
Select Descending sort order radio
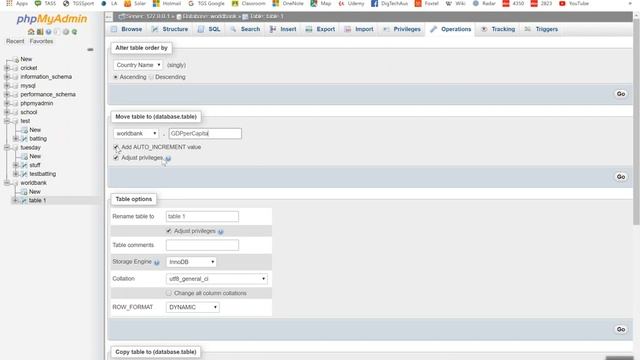coord(151,77)
